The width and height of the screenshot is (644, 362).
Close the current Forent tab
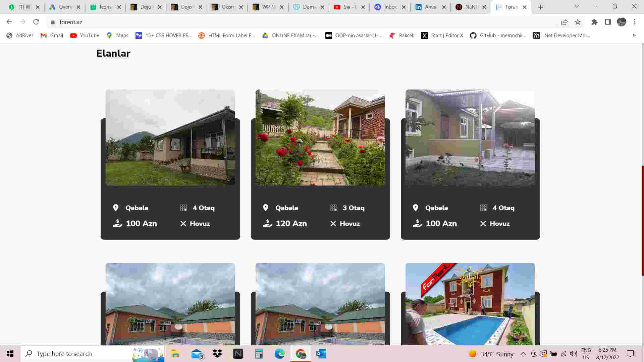point(525,7)
